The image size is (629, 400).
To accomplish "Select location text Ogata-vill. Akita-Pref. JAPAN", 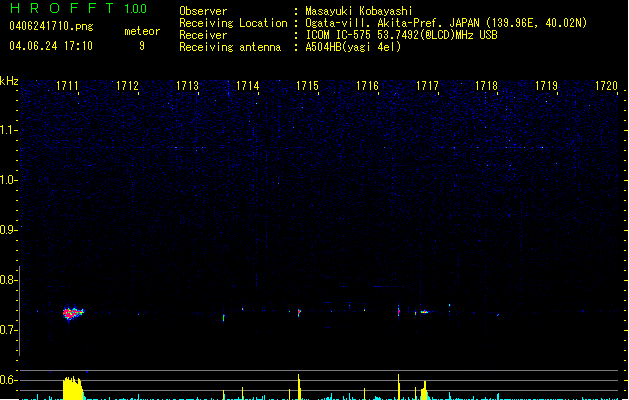I will (x=392, y=23).
